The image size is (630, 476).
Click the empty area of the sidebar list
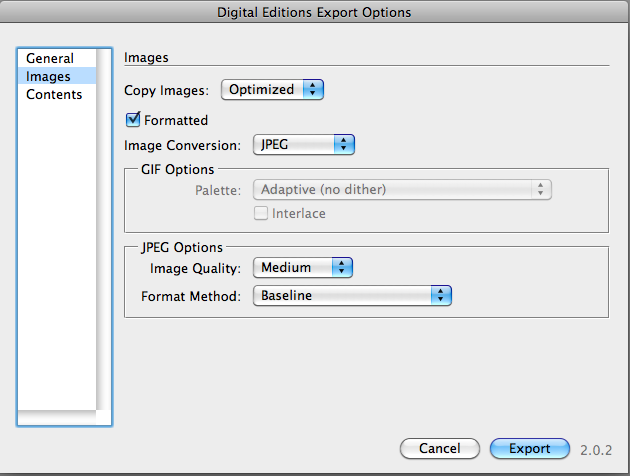click(55, 250)
